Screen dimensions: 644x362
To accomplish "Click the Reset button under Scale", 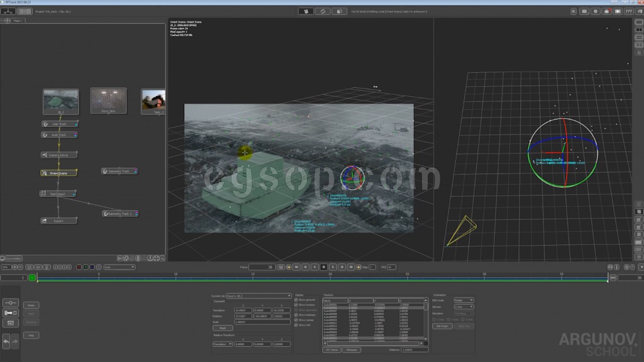I will point(223,328).
